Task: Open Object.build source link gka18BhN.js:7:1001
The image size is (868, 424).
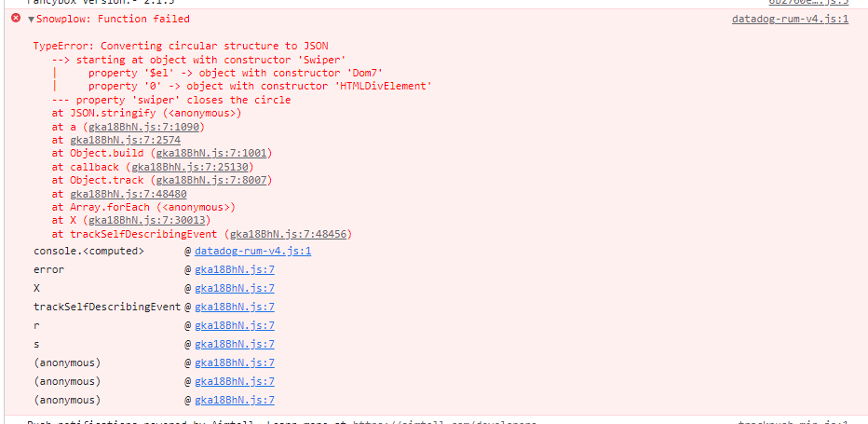Action: (x=213, y=154)
